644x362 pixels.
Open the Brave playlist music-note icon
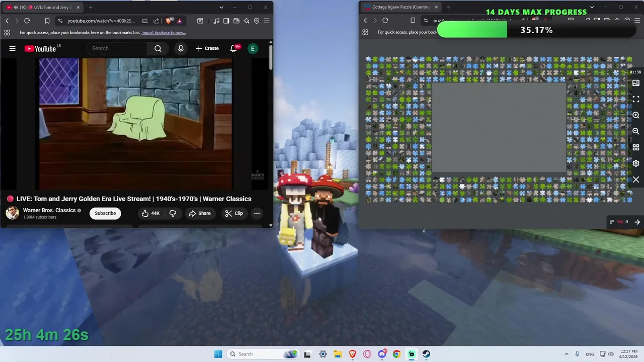(216, 21)
